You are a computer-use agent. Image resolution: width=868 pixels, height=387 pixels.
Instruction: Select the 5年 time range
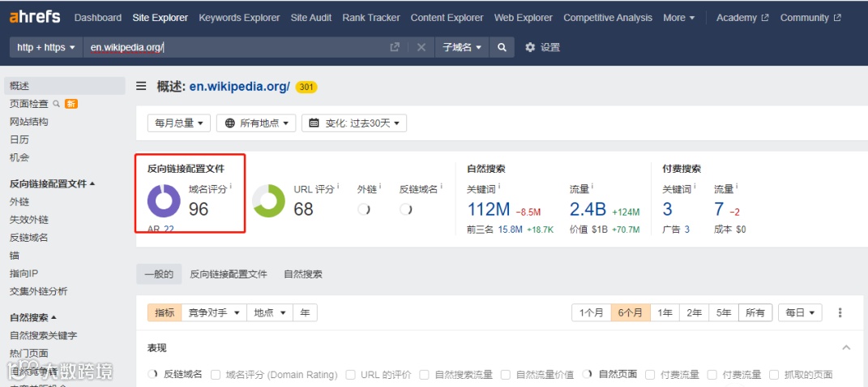[724, 312]
